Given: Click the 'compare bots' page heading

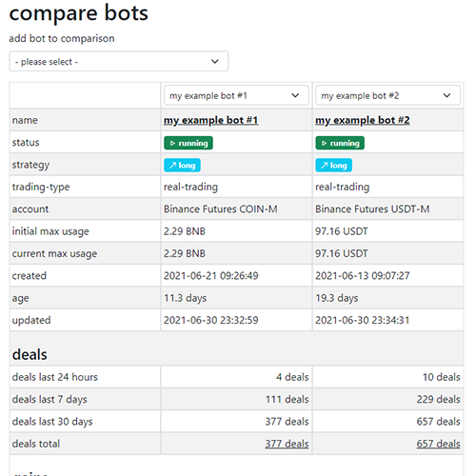Looking at the screenshot, I should (x=78, y=13).
